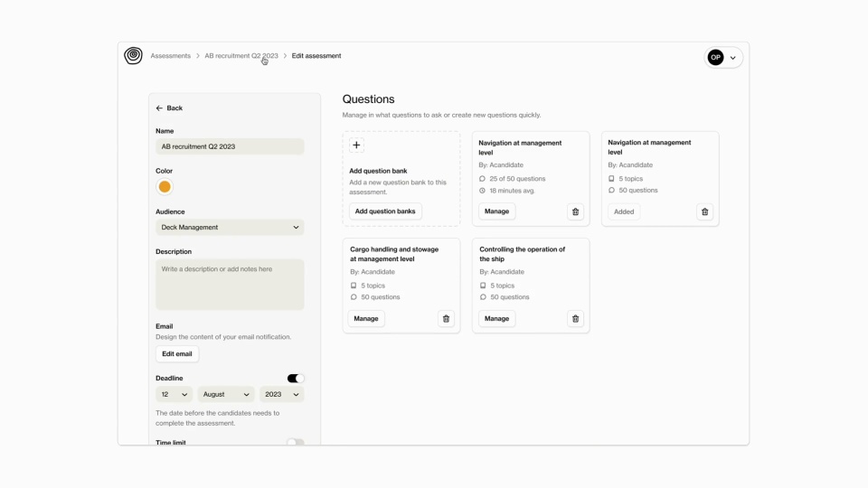This screenshot has width=868, height=488.
Task: Click the Description text area
Action: [230, 284]
